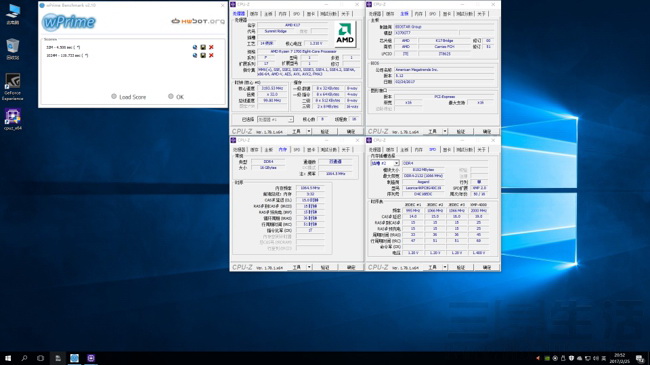This screenshot has height=365, width=650.
Task: Click Load Score in wPrime
Action: coord(129,97)
